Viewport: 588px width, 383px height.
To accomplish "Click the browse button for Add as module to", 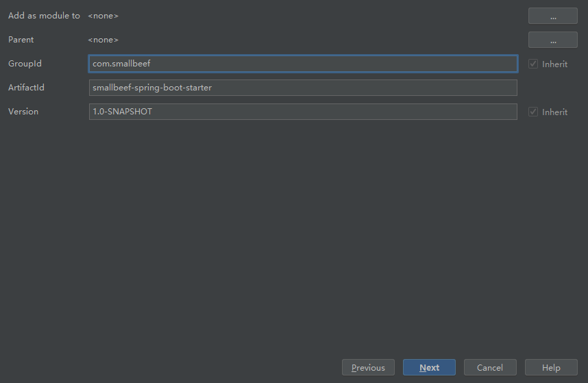I will click(x=552, y=16).
